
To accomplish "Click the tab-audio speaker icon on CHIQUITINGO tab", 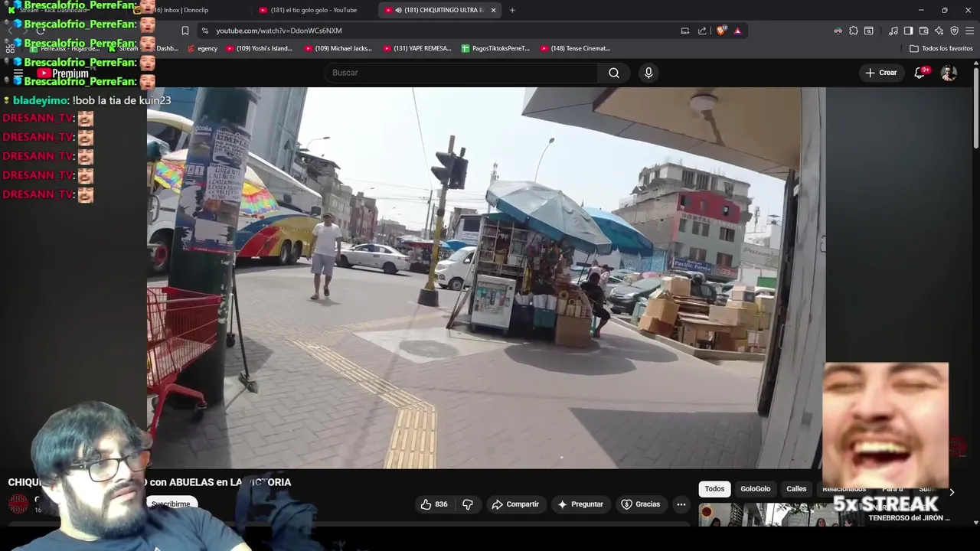I will (398, 10).
